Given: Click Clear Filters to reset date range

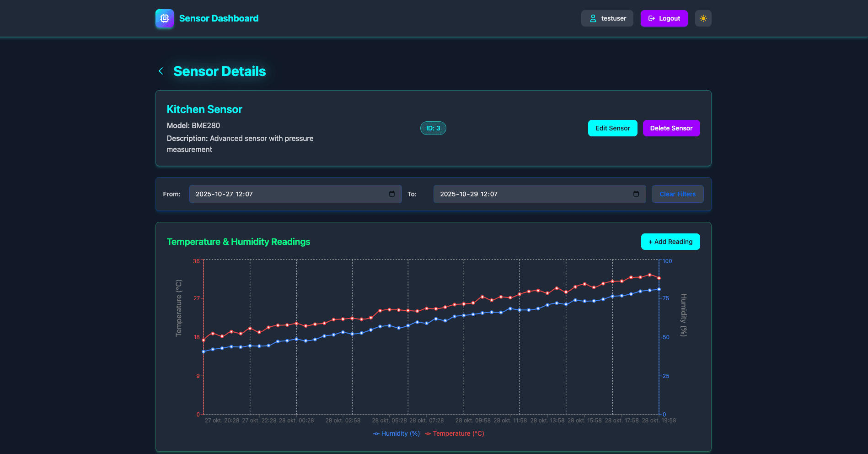Looking at the screenshot, I should tap(677, 194).
